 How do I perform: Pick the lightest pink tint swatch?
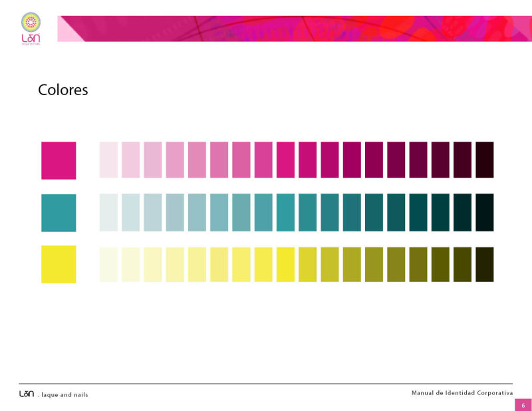(x=108, y=160)
